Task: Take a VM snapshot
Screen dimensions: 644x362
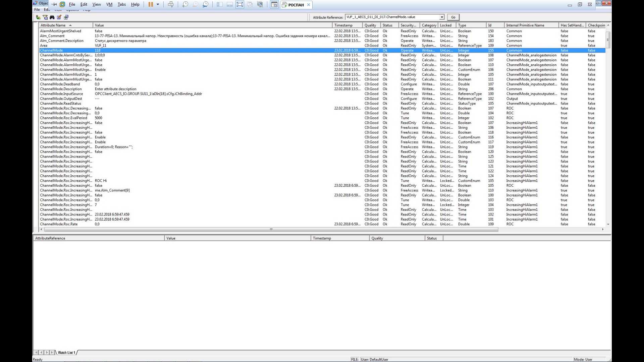Action: tap(185, 4)
